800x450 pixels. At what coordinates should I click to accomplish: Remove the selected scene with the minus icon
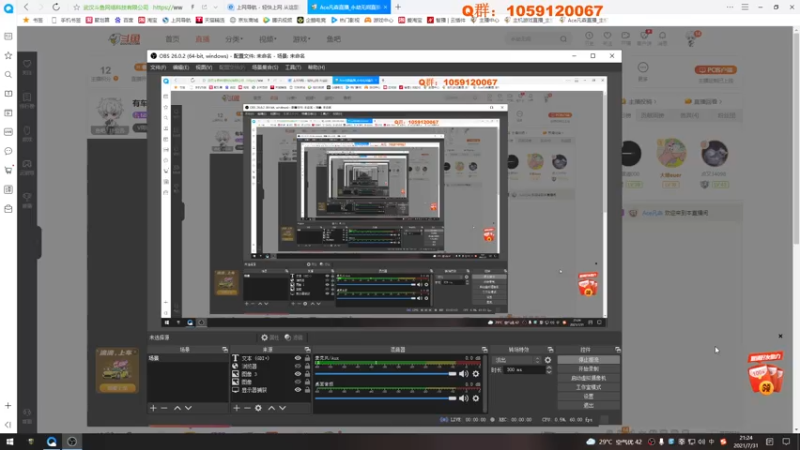[164, 408]
